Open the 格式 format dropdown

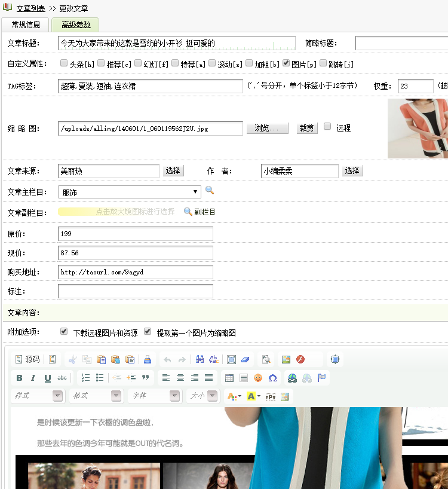tap(97, 396)
